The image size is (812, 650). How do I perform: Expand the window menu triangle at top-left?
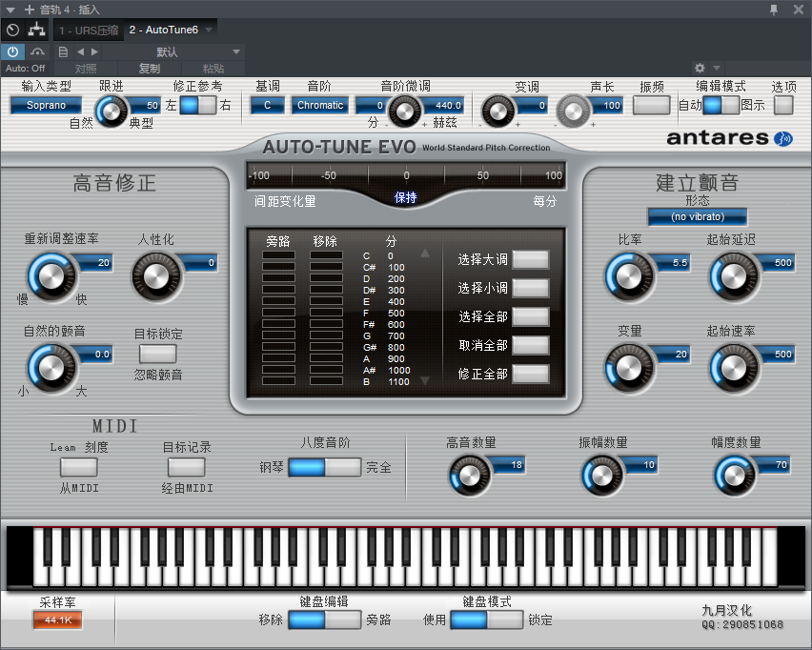coord(10,10)
